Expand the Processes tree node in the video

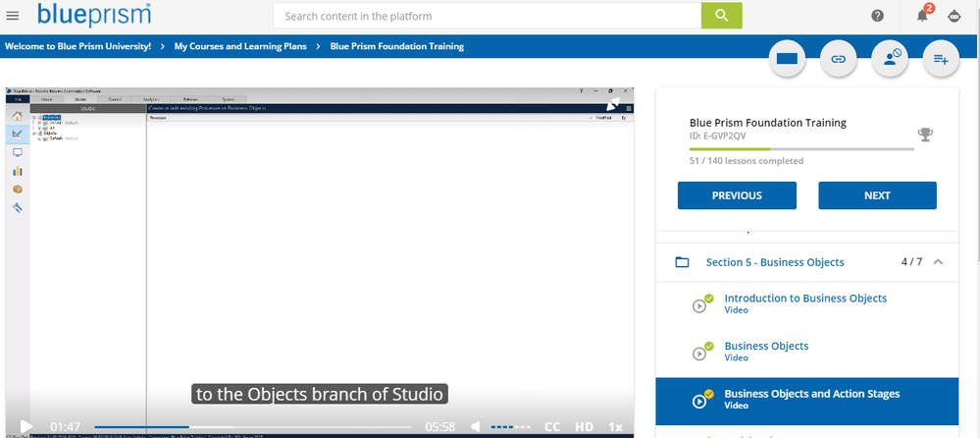(x=33, y=118)
